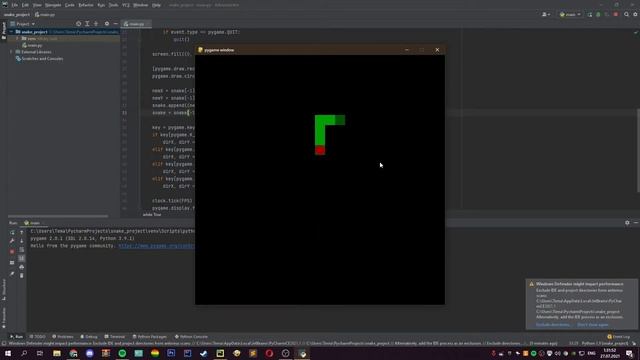The width and height of the screenshot is (640, 360).
Task: Click the red food square in pygame window
Action: (320, 150)
